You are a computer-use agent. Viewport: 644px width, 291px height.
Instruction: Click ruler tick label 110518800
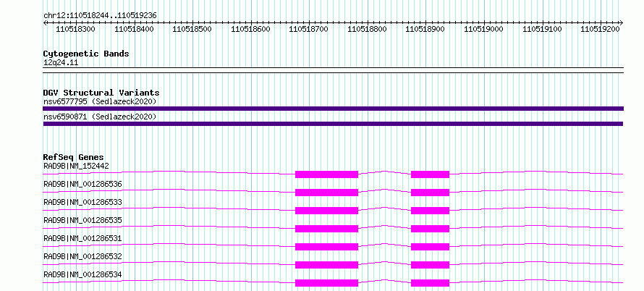pyautogui.click(x=367, y=29)
